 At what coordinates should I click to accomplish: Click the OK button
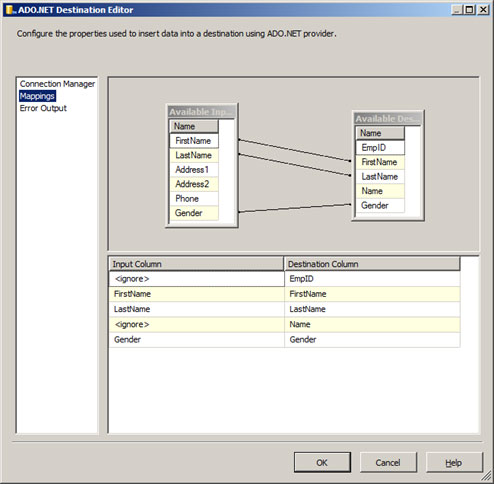(322, 462)
